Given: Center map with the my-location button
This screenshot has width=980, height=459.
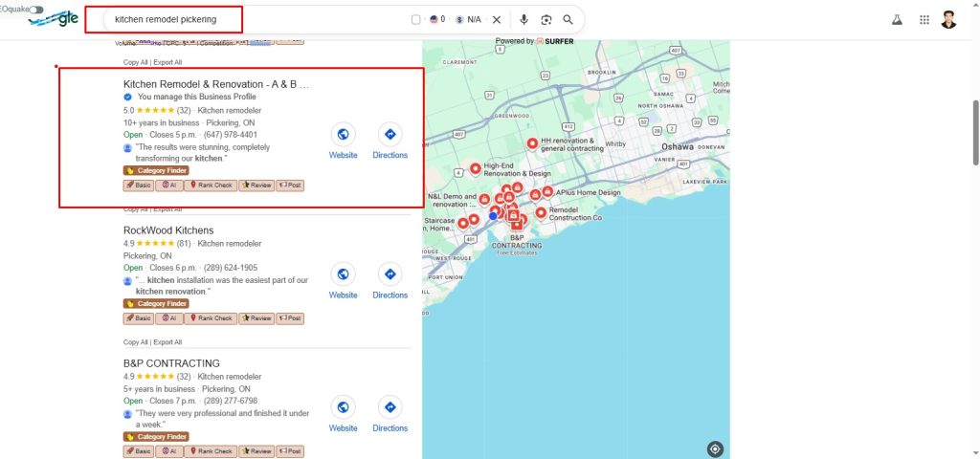Looking at the screenshot, I should 715,449.
